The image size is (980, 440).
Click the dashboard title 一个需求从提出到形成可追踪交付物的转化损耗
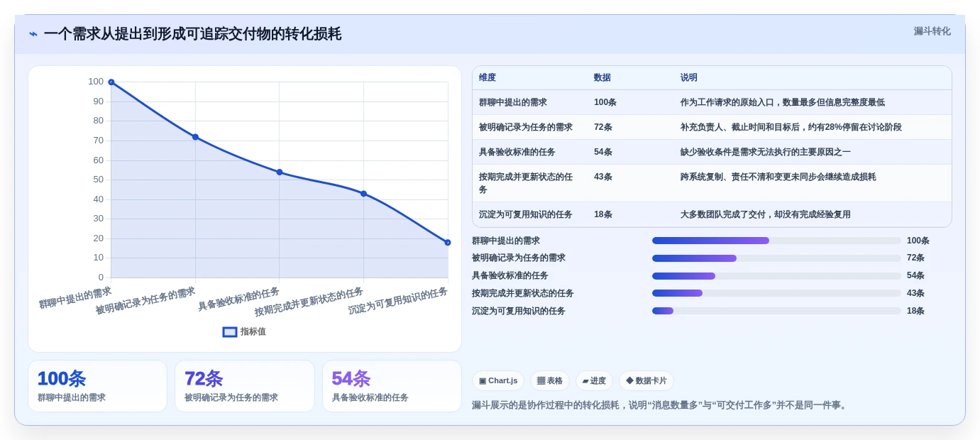(x=192, y=34)
